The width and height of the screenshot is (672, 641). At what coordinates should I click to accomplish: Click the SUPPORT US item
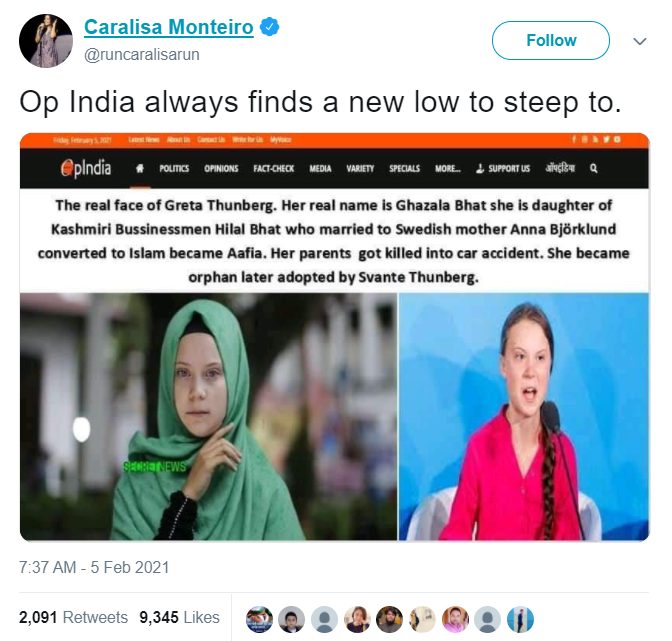[x=503, y=168]
